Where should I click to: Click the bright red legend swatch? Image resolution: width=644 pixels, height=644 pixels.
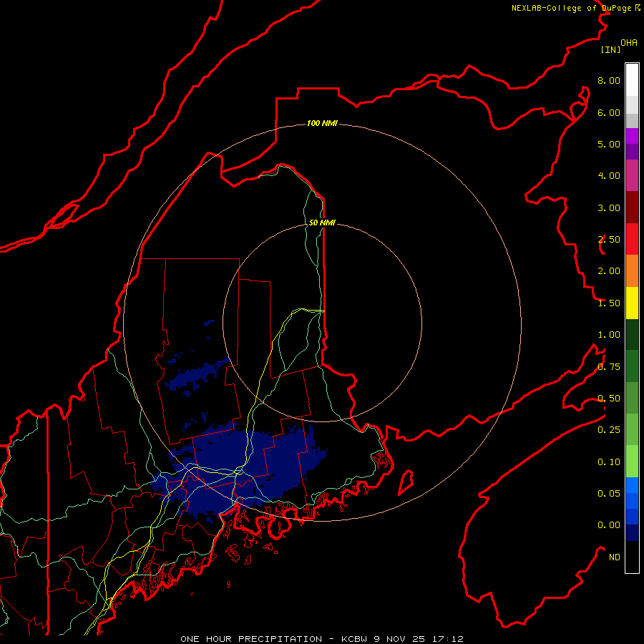pos(632,239)
